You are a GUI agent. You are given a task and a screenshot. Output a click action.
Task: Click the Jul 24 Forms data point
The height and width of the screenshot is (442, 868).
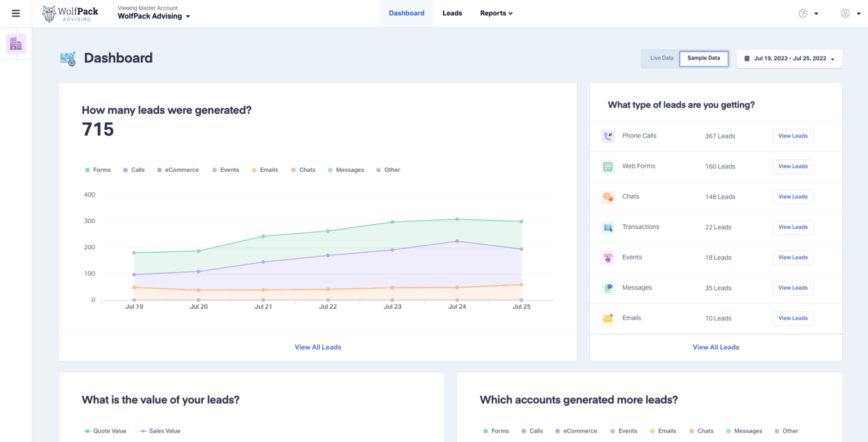pyautogui.click(x=457, y=219)
